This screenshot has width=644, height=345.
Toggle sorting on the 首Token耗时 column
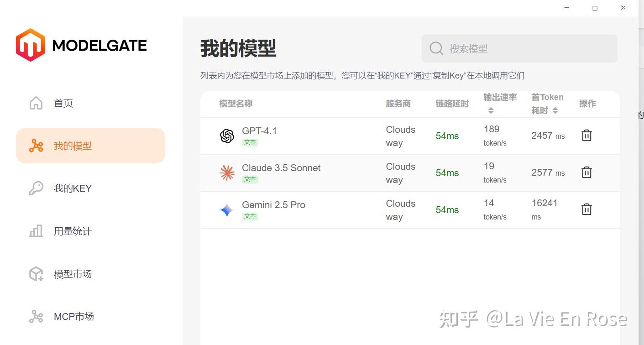tap(555, 110)
